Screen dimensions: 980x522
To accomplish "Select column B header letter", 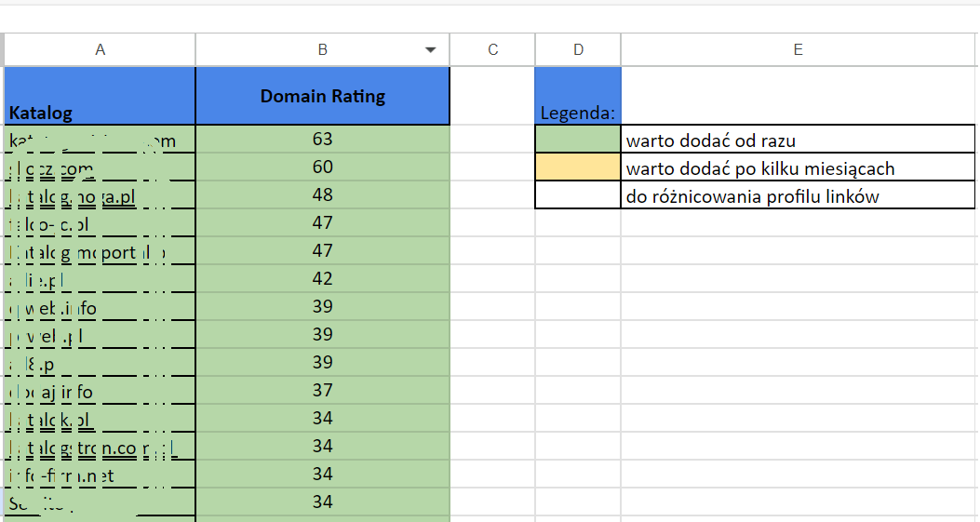I will [x=323, y=50].
